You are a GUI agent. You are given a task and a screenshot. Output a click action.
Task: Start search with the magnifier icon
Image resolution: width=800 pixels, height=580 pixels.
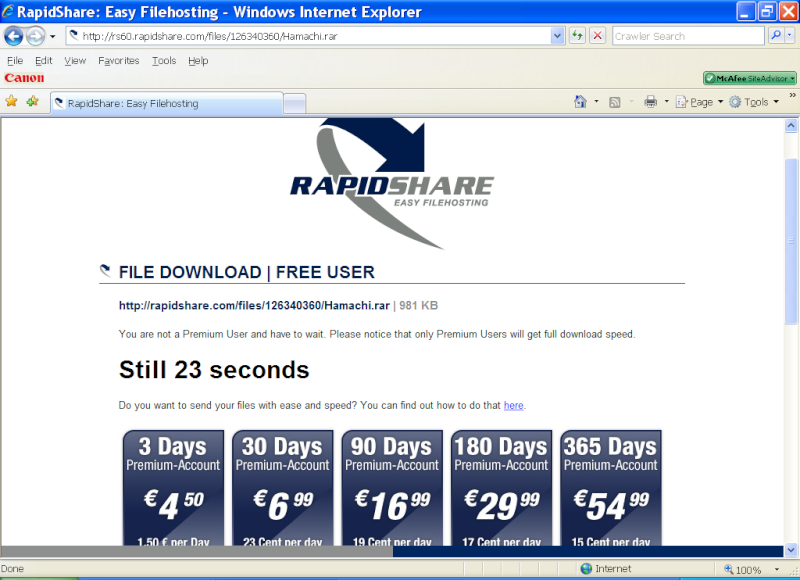pos(776,35)
